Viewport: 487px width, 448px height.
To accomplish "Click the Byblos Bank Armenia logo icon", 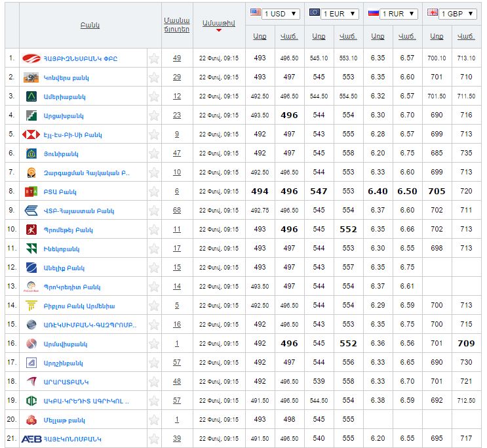I will pyautogui.click(x=31, y=306).
